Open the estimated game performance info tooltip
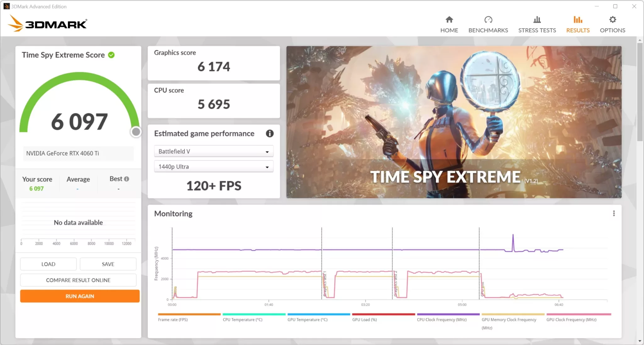The width and height of the screenshot is (644, 345). [x=269, y=133]
